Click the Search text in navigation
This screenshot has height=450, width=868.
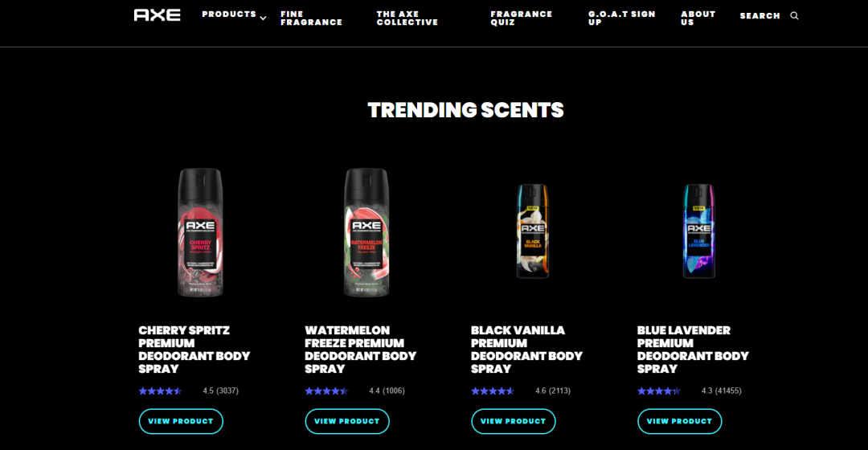pyautogui.click(x=759, y=16)
